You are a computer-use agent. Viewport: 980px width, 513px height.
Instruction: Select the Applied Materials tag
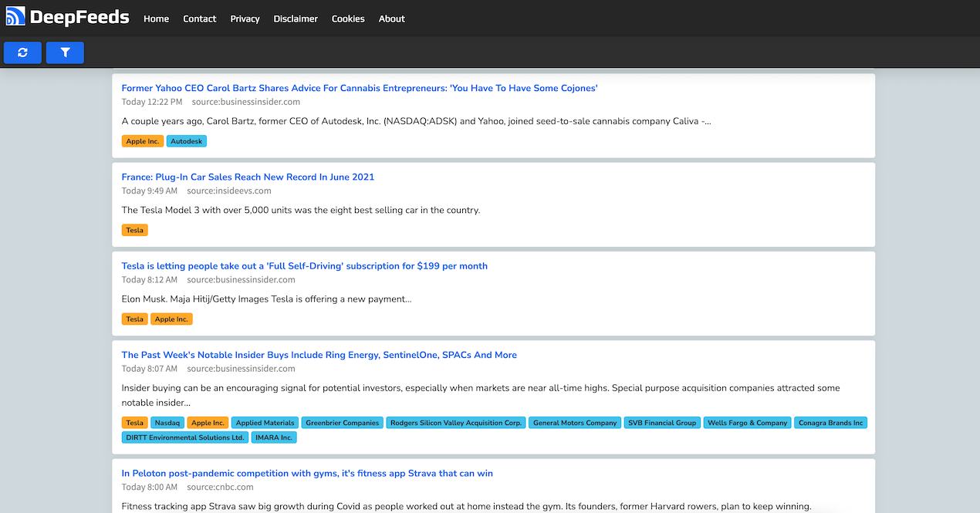click(265, 423)
